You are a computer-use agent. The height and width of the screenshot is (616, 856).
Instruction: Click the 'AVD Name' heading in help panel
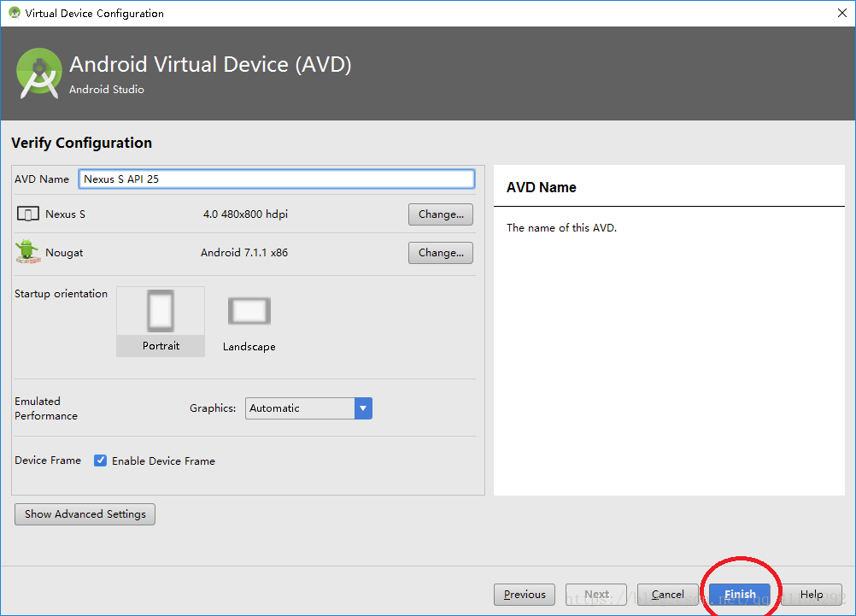tap(541, 187)
